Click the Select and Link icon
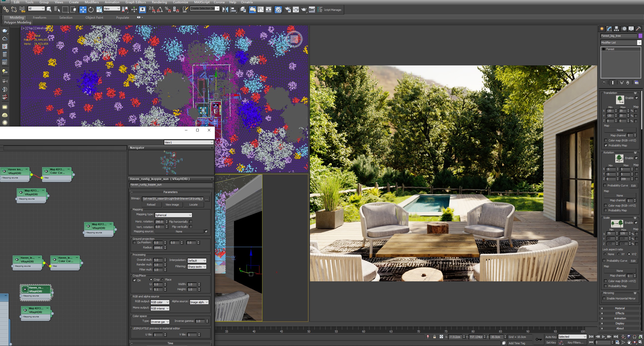This screenshot has width=644, height=346. click(6, 10)
